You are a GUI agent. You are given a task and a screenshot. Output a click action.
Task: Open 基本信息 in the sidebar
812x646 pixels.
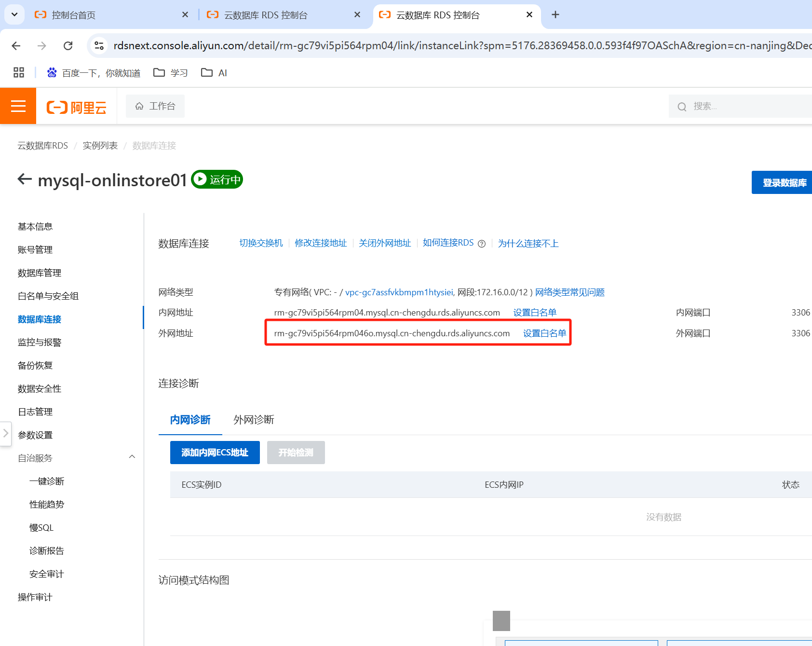[x=35, y=227]
